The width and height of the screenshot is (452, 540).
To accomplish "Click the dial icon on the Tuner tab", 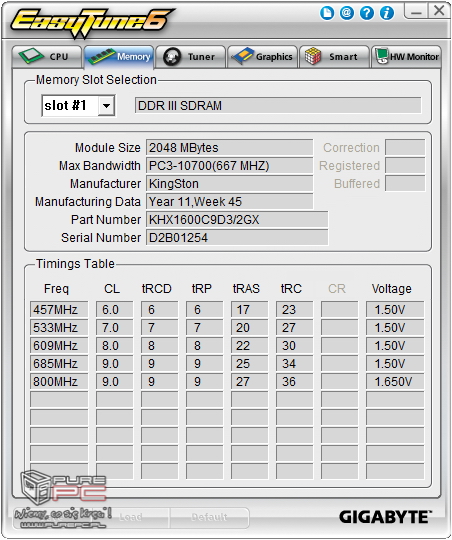I will pyautogui.click(x=172, y=57).
